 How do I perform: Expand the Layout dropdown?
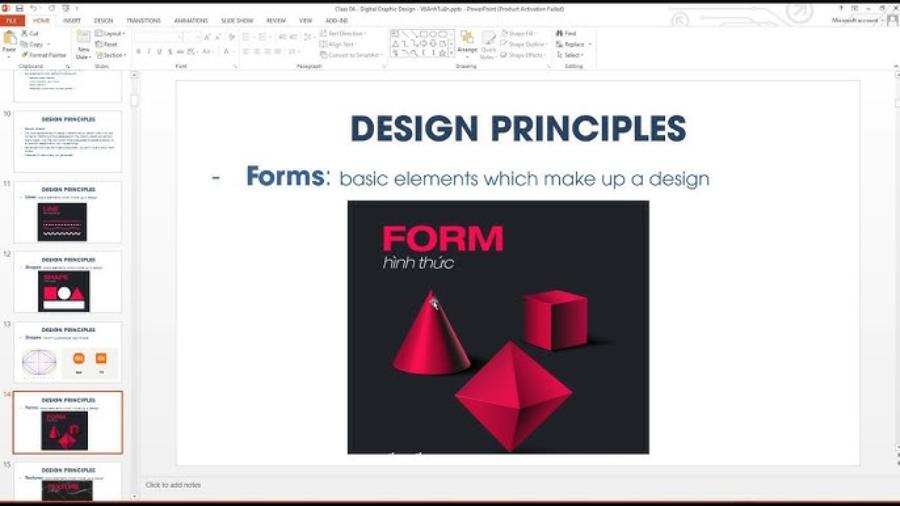pos(110,33)
